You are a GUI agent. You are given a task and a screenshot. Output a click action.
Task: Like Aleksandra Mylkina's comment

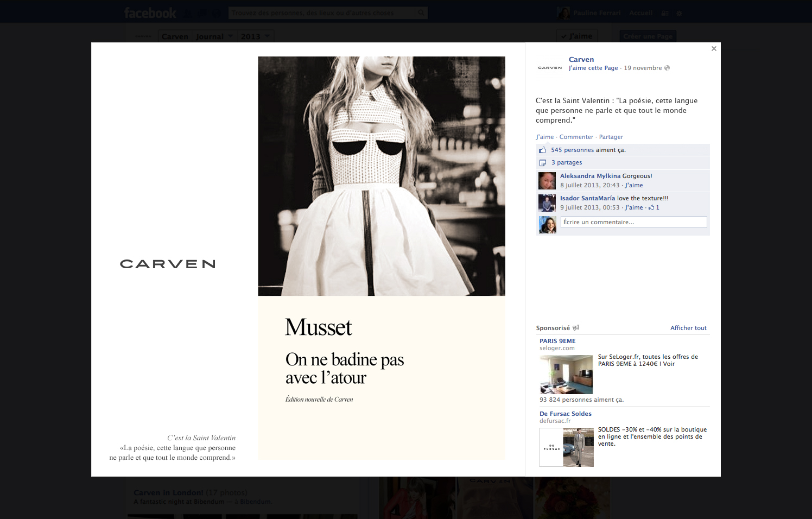coord(633,185)
